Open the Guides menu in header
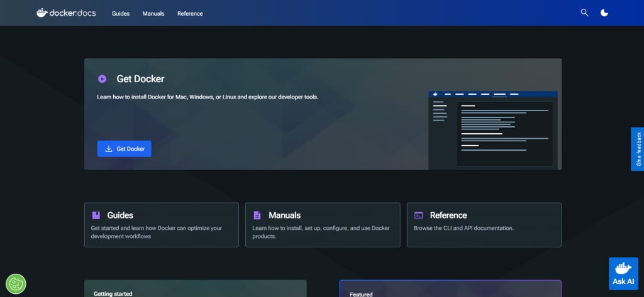Screen dimensions: 644x297 coord(121,14)
